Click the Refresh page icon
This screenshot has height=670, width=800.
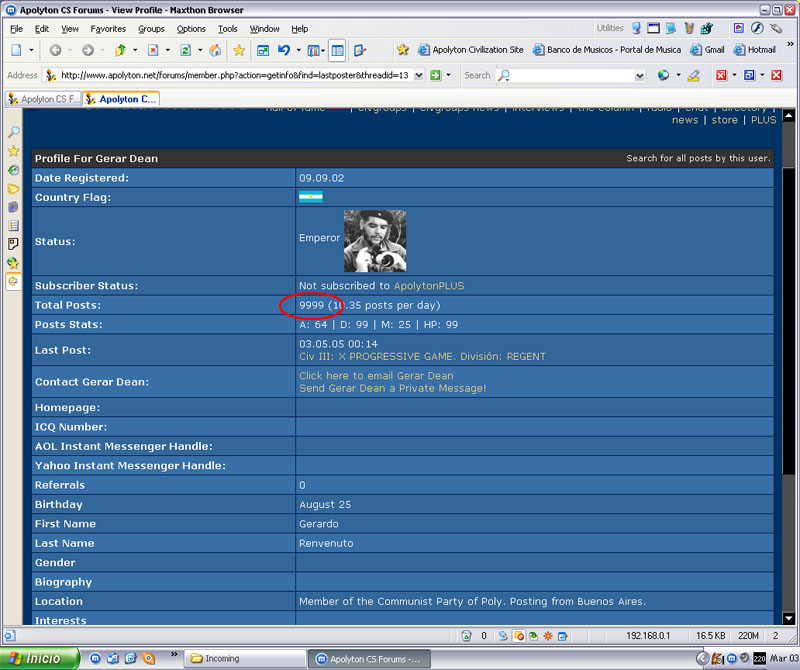185,50
